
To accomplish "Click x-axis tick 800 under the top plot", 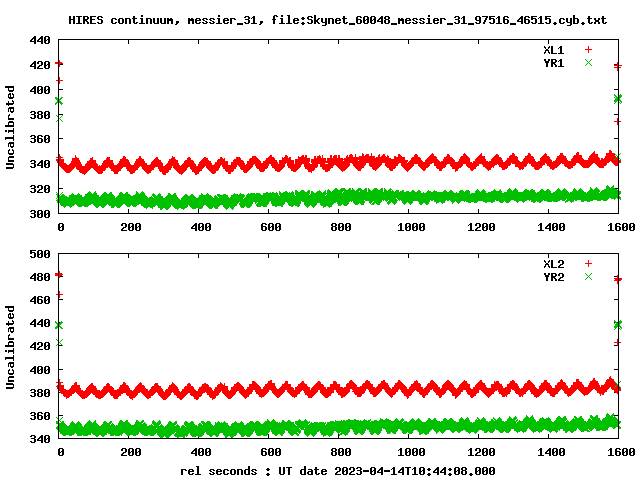I will coord(341,227).
